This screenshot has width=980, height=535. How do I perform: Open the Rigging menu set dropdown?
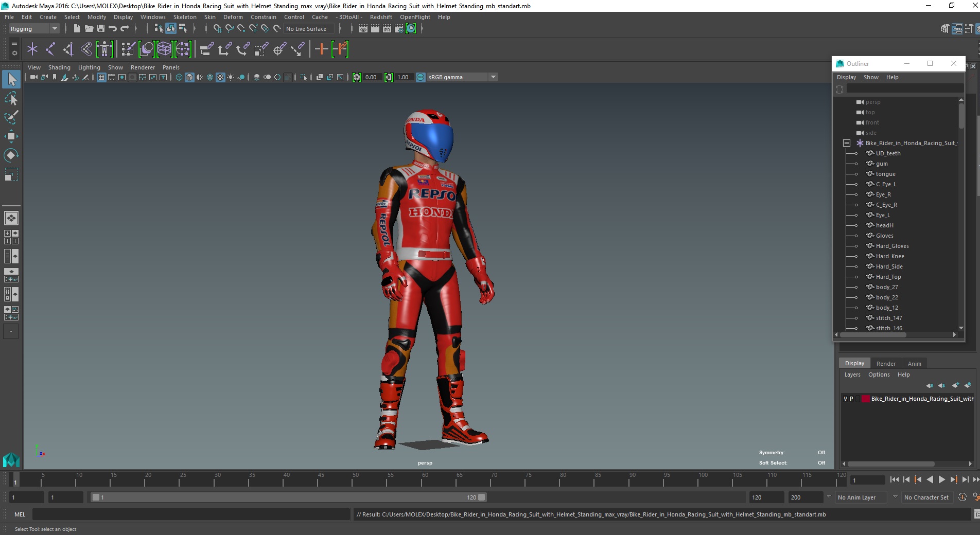click(34, 29)
